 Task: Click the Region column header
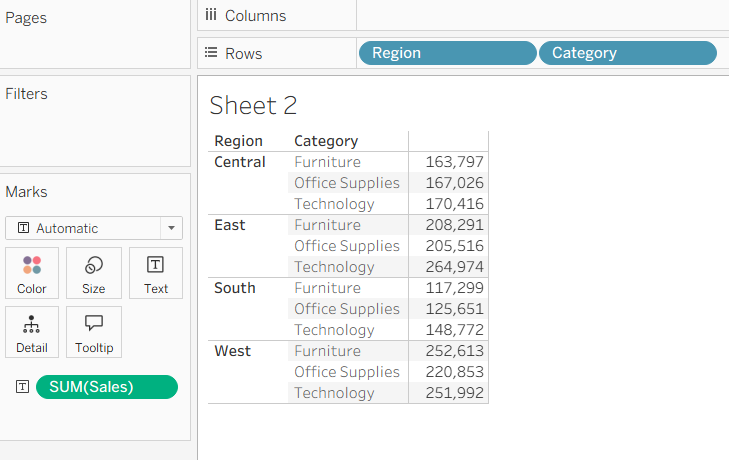(238, 141)
